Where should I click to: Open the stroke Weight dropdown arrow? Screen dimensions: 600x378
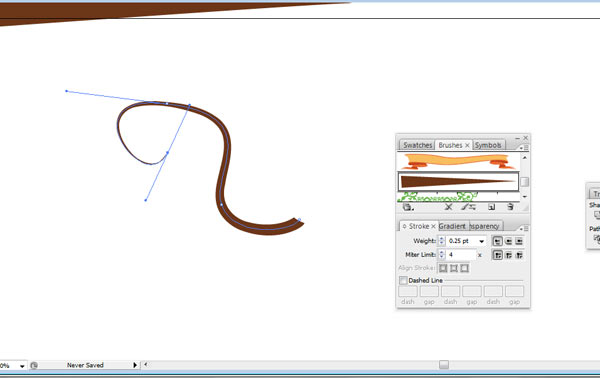tap(481, 241)
